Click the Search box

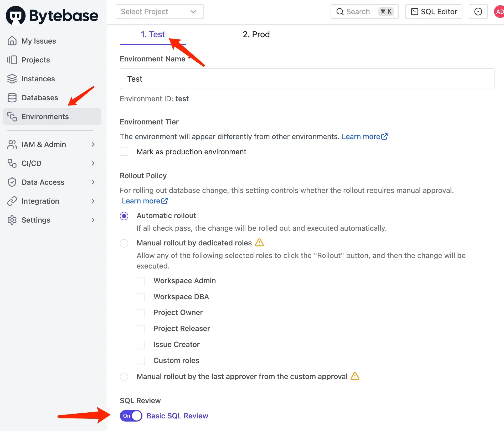(365, 12)
